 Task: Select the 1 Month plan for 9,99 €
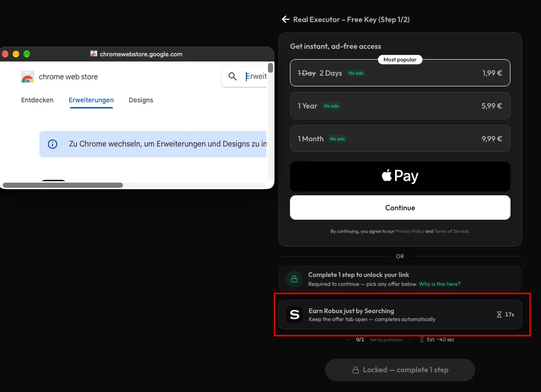click(x=400, y=138)
